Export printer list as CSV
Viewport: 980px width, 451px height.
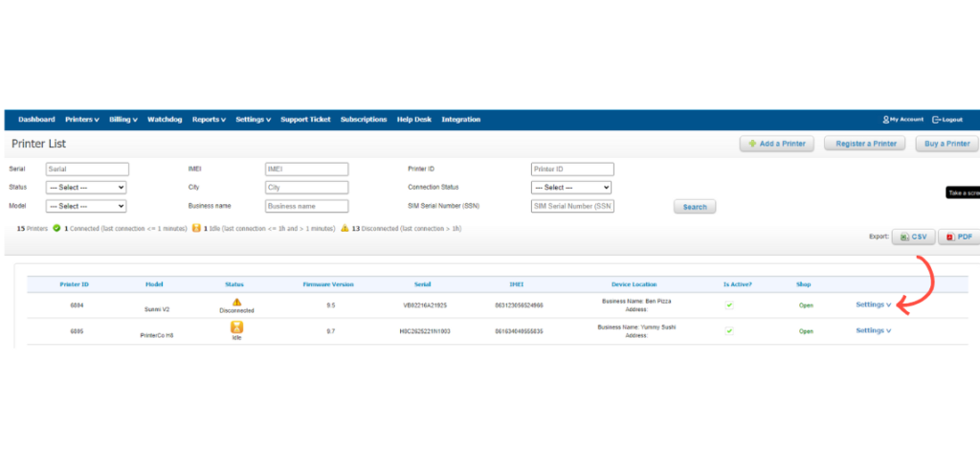[913, 237]
